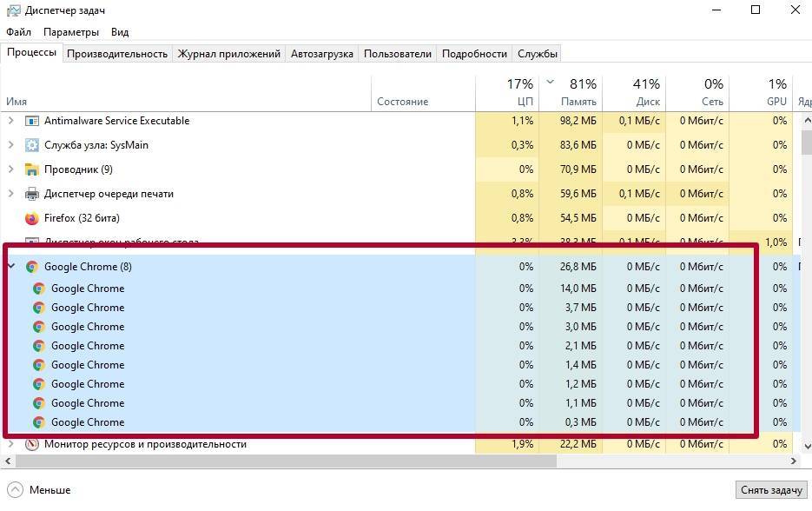Screen dimensions: 812x511
Task: Click the Монитор ресурсов и производительности icon
Action: click(32, 444)
